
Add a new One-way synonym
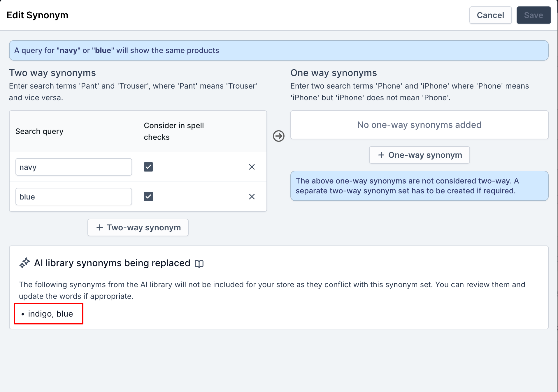coord(420,155)
